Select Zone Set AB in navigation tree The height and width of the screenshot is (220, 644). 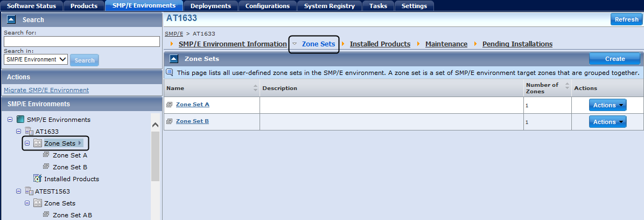click(72, 215)
